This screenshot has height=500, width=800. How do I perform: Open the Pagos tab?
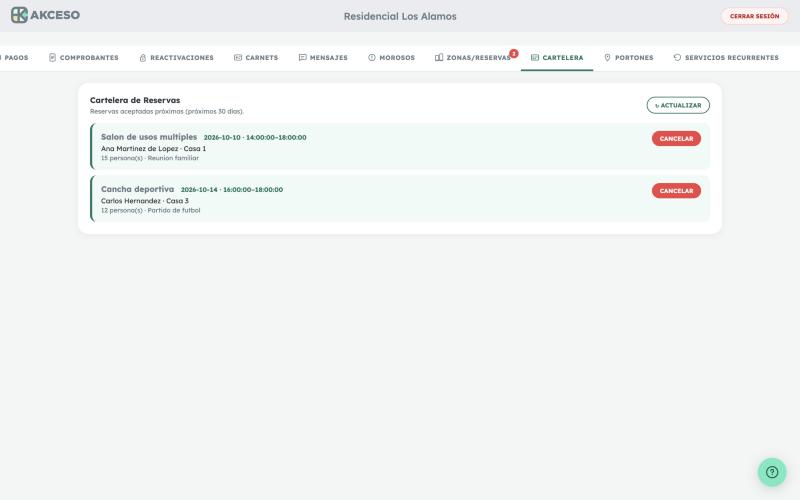click(x=14, y=58)
